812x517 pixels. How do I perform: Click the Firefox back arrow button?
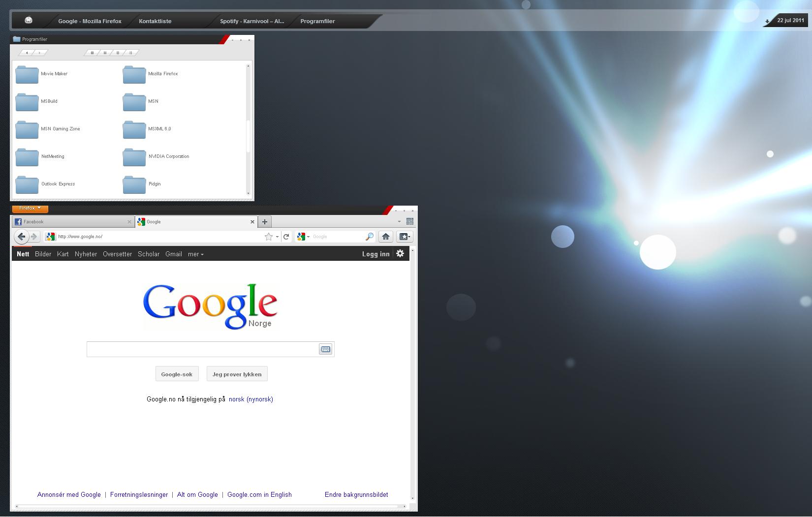tap(21, 237)
